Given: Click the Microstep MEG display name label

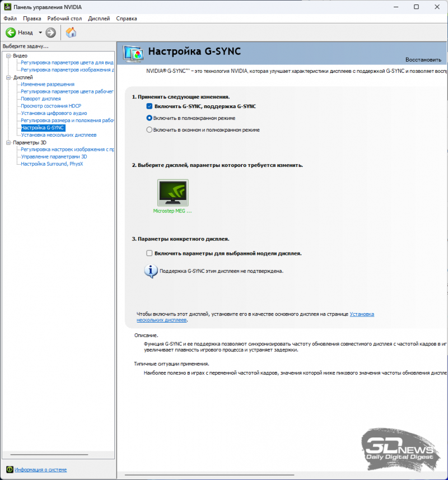Looking at the screenshot, I should [x=172, y=211].
